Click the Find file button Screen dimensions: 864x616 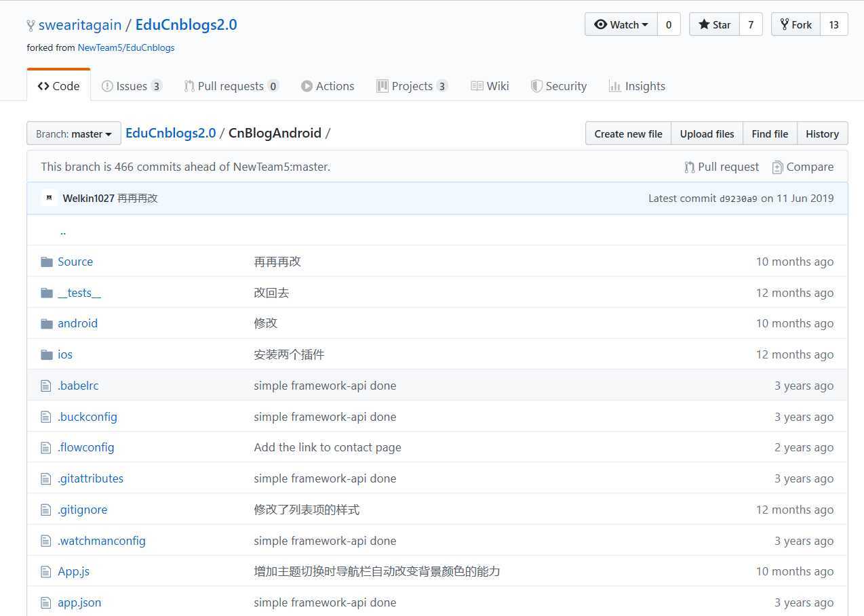point(770,134)
